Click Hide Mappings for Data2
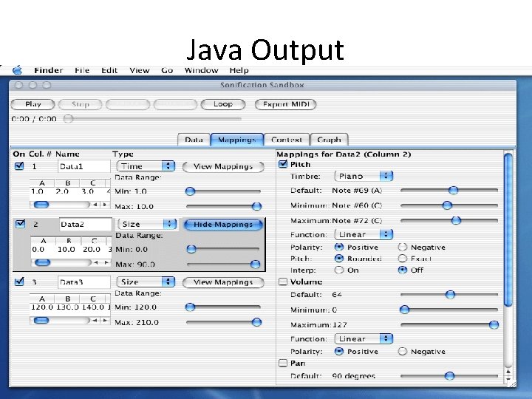 point(223,225)
